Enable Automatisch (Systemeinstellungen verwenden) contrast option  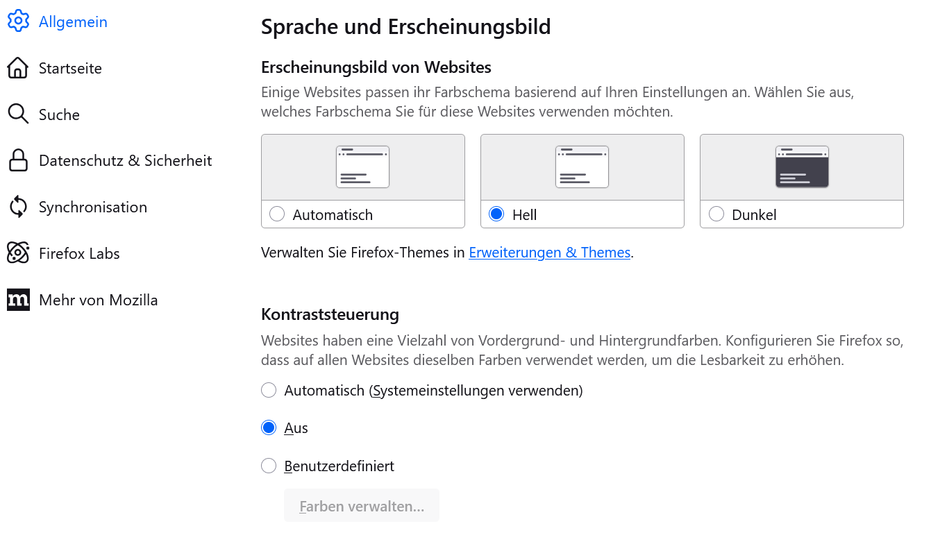[x=269, y=391]
